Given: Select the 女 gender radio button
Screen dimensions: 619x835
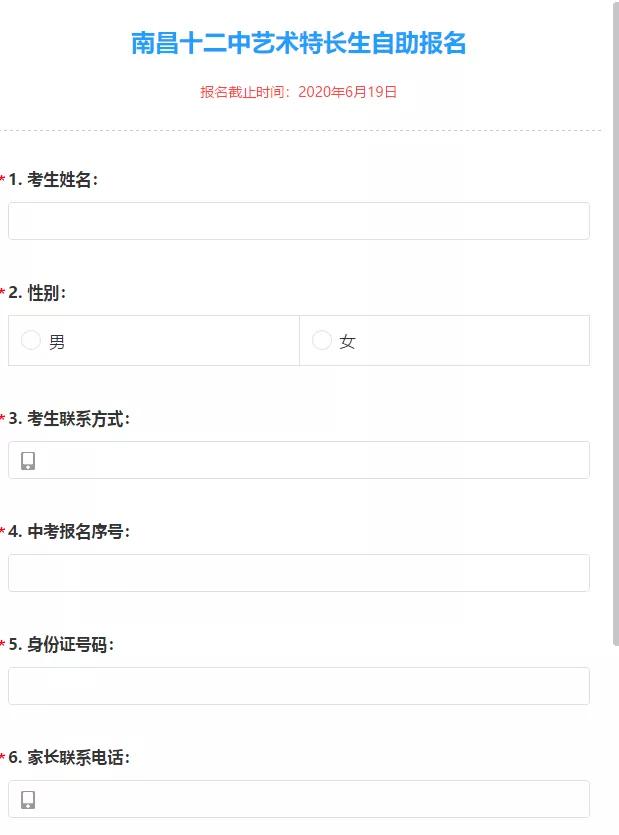Looking at the screenshot, I should tap(321, 340).
